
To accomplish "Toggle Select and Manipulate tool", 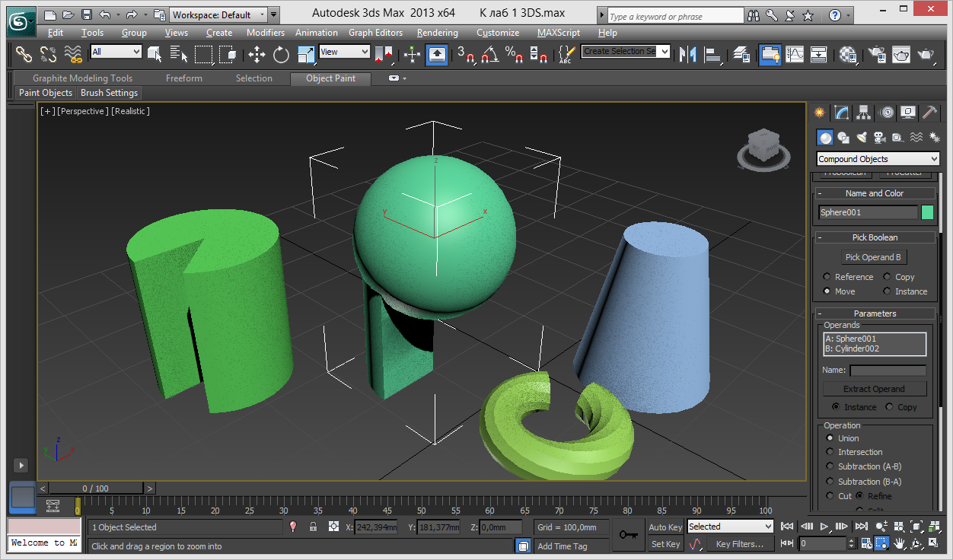I will [412, 54].
